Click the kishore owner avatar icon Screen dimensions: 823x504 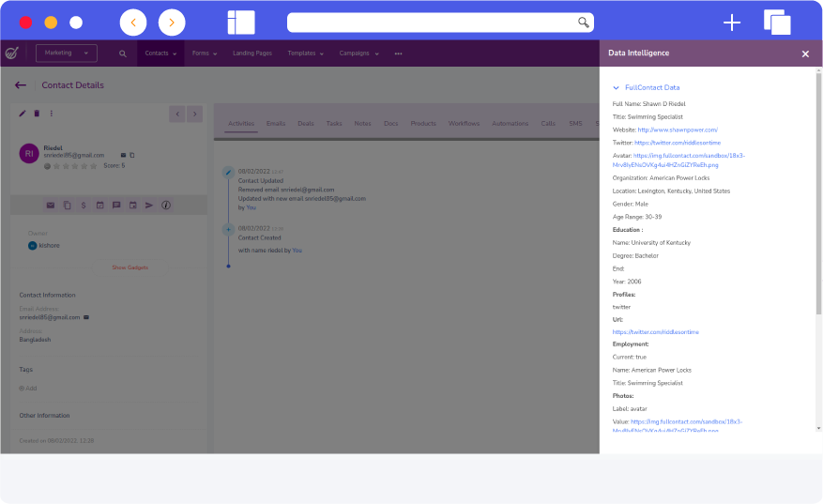pyautogui.click(x=33, y=246)
